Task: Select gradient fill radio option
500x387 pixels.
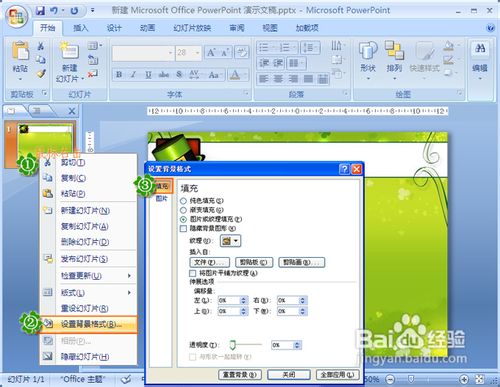Action: click(183, 210)
